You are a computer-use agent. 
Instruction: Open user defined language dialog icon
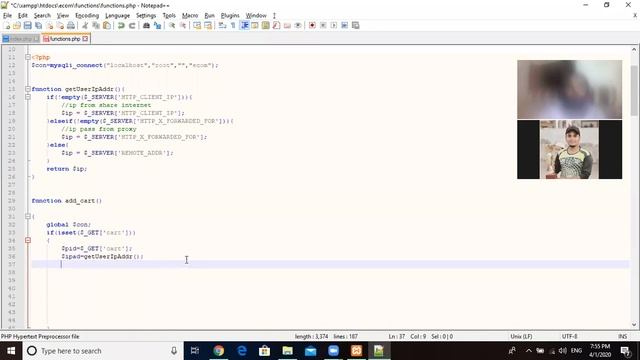(255, 25)
